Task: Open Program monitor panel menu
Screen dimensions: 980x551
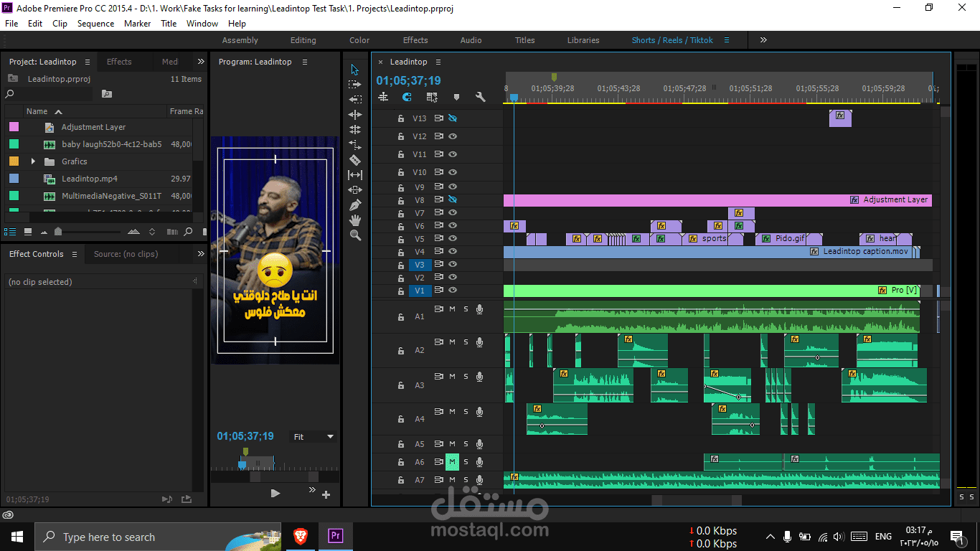Action: 304,62
